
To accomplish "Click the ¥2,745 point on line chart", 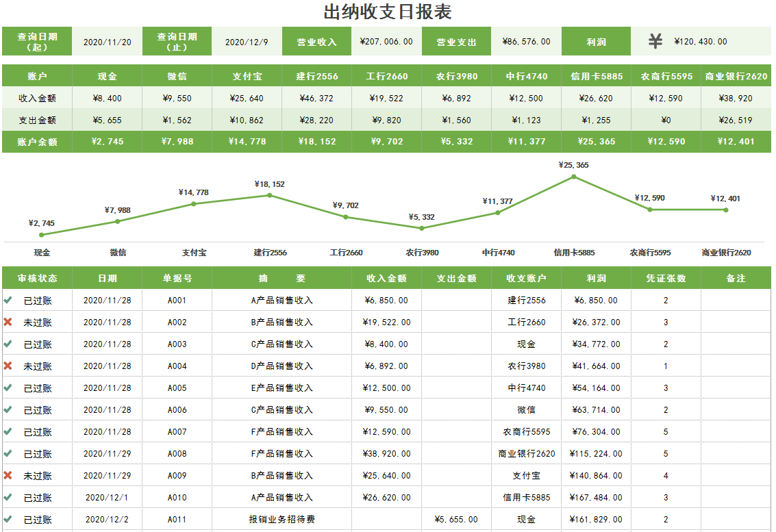I will [42, 235].
